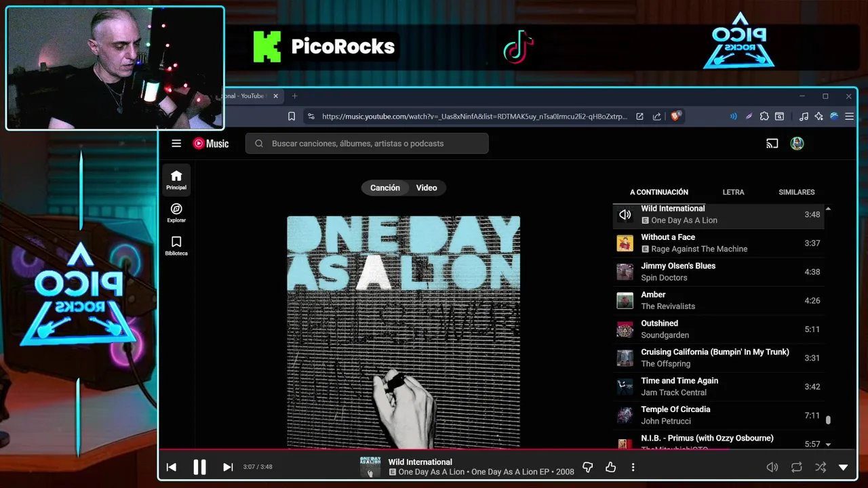
Task: Open Biblioteca in the sidebar
Action: click(176, 245)
